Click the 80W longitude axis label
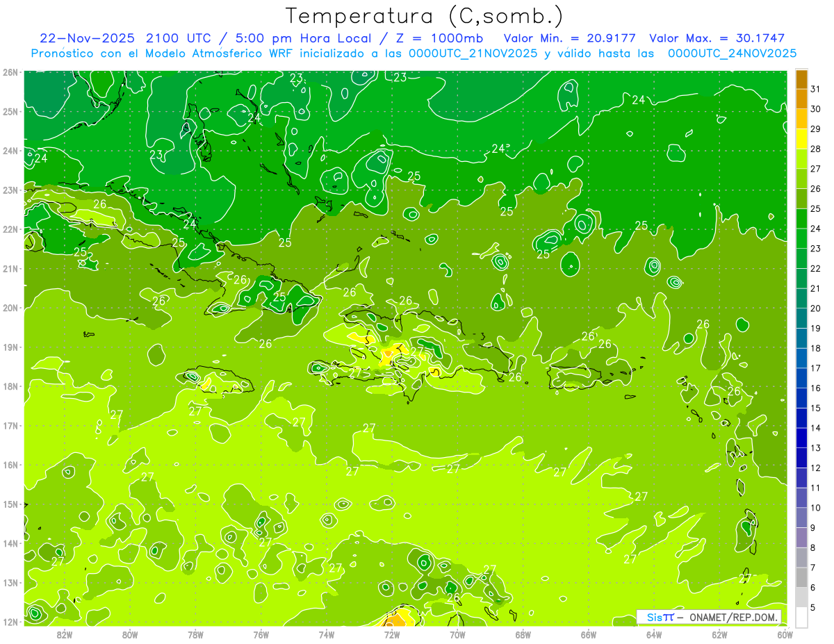The height and width of the screenshot is (644, 834). coord(130,634)
